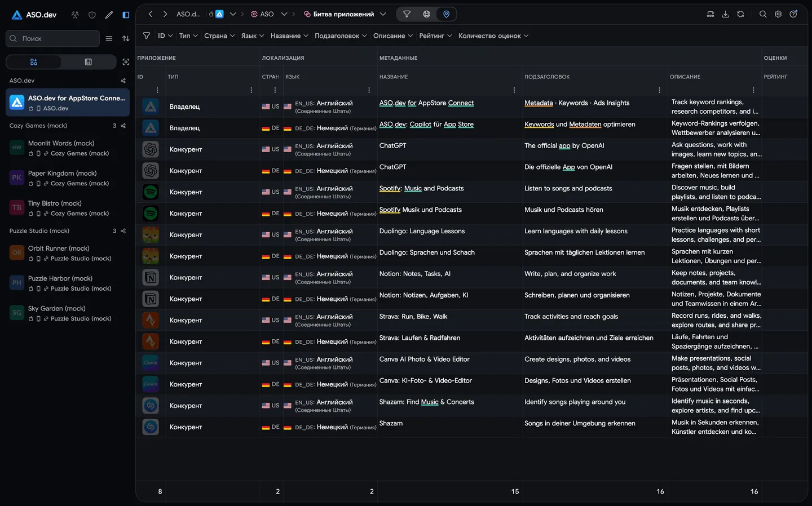Open the Подзаголовок column three-dot menu
Screen dimensions: 812x506
[x=659, y=90]
